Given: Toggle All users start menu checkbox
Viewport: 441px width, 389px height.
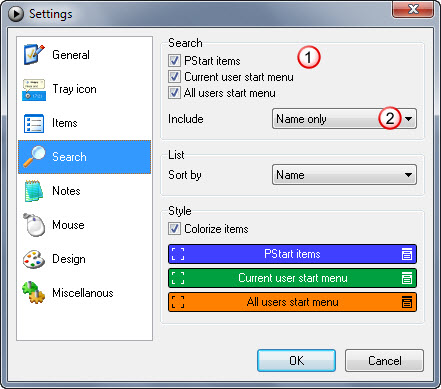Looking at the screenshot, I should (x=174, y=92).
